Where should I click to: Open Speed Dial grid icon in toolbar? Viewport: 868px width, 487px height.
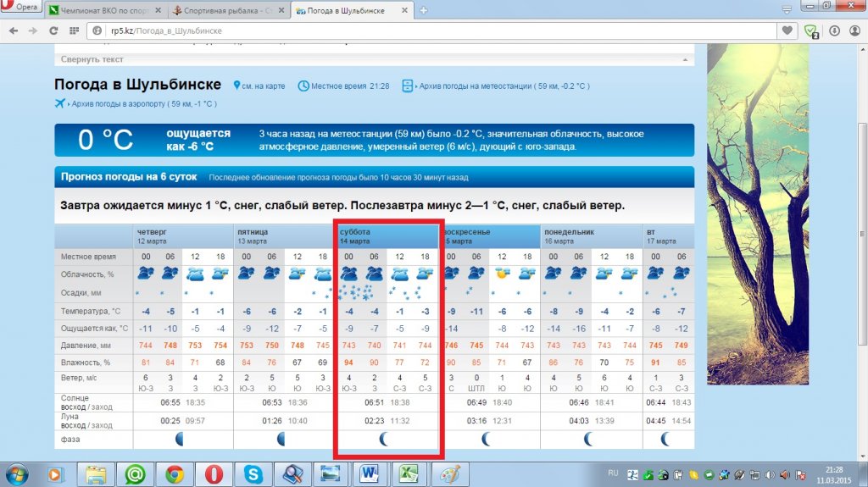tap(75, 30)
